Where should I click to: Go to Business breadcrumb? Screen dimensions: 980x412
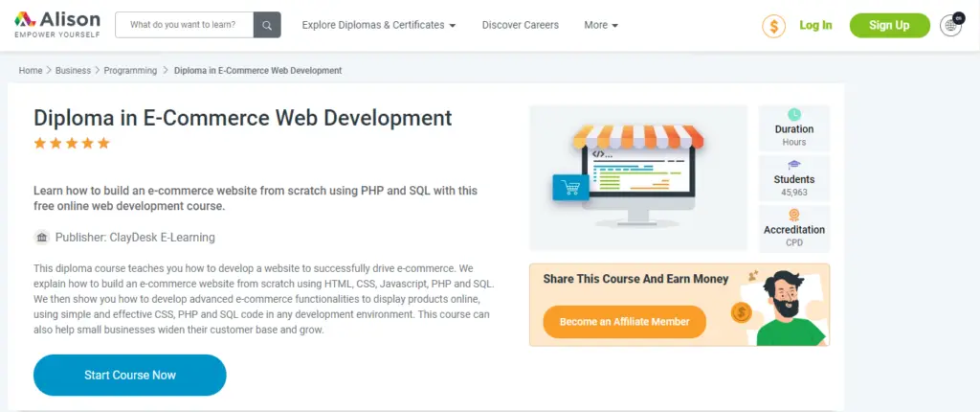(73, 71)
